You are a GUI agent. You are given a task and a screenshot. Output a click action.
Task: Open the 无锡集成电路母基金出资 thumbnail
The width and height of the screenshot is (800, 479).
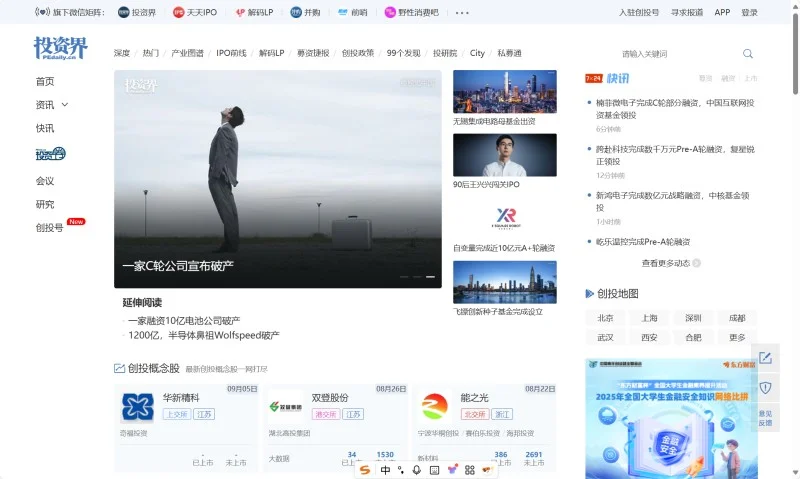coord(505,92)
